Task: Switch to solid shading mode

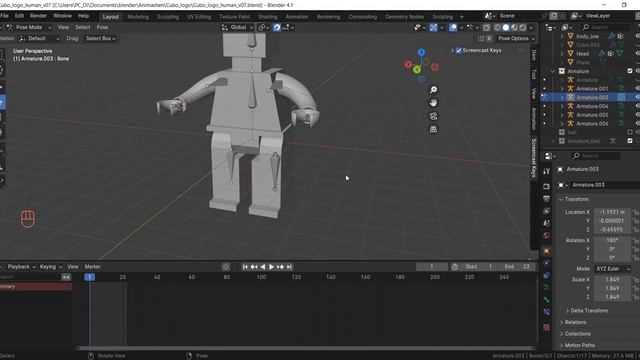Action: tap(506, 27)
